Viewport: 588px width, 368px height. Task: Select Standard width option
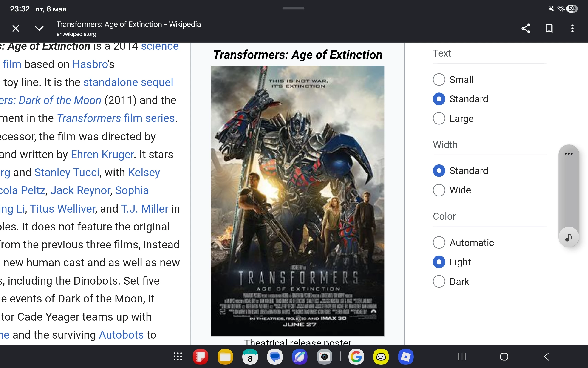pyautogui.click(x=439, y=171)
